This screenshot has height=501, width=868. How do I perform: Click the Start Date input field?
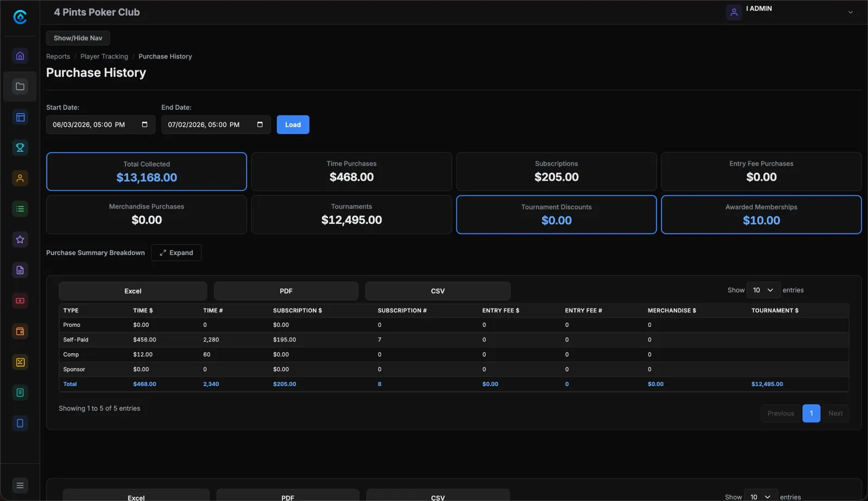coord(100,125)
